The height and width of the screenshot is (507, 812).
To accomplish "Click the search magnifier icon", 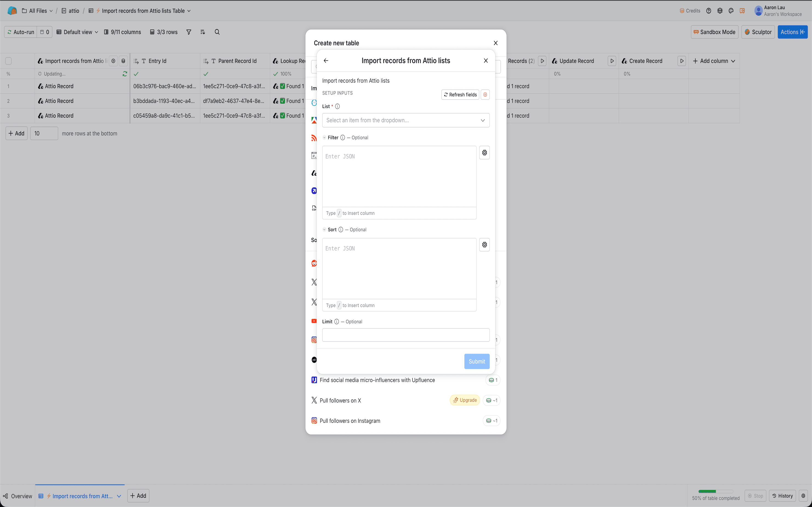I will click(x=217, y=32).
